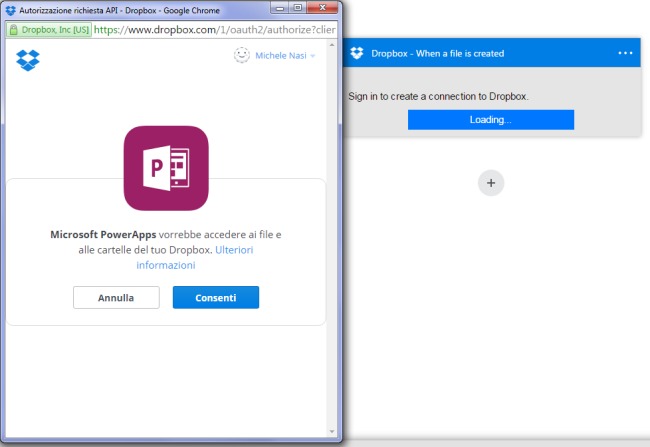Click the 'Microsoft PowerApps' bold text
Image resolution: width=650 pixels, height=447 pixels.
[103, 235]
